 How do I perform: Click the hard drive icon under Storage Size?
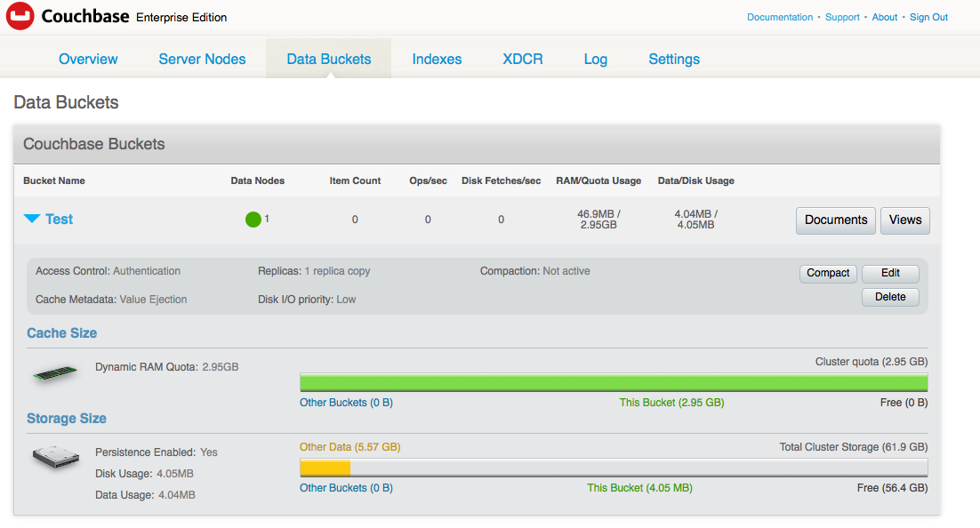[x=56, y=458]
